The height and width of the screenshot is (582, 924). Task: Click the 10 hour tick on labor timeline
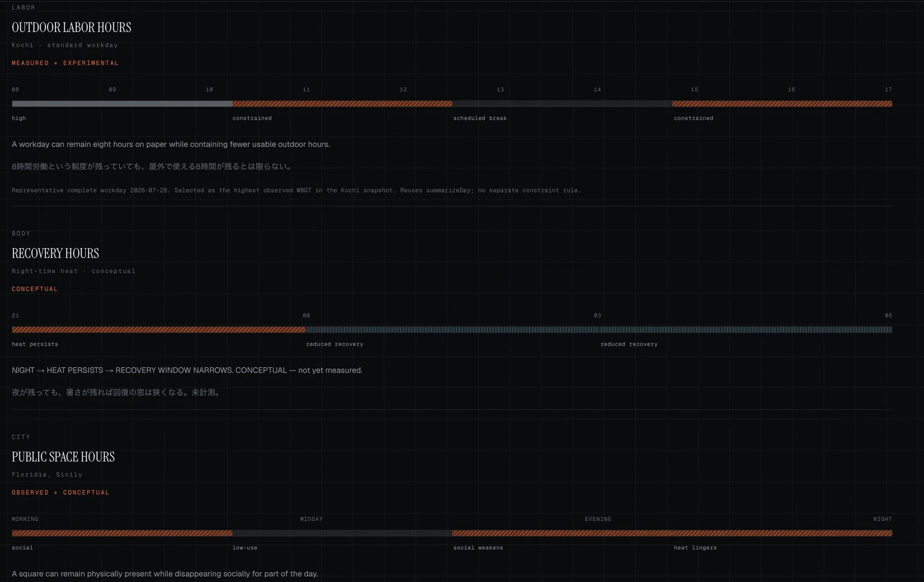coord(209,90)
